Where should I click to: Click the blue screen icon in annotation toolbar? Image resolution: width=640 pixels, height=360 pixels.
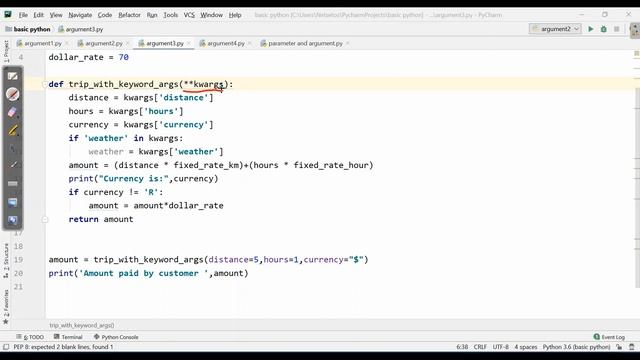click(13, 202)
